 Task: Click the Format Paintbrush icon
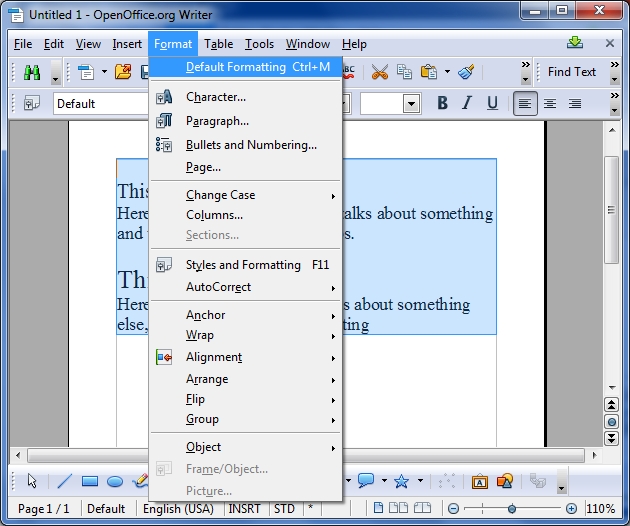coord(466,72)
